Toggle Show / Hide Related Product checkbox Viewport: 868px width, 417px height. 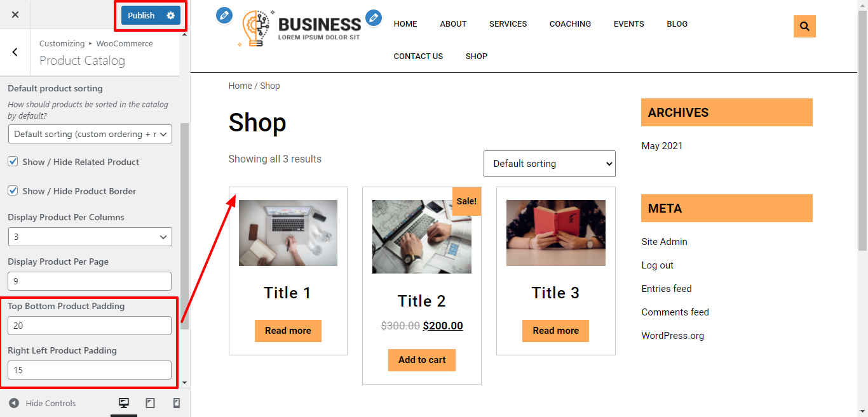[13, 162]
